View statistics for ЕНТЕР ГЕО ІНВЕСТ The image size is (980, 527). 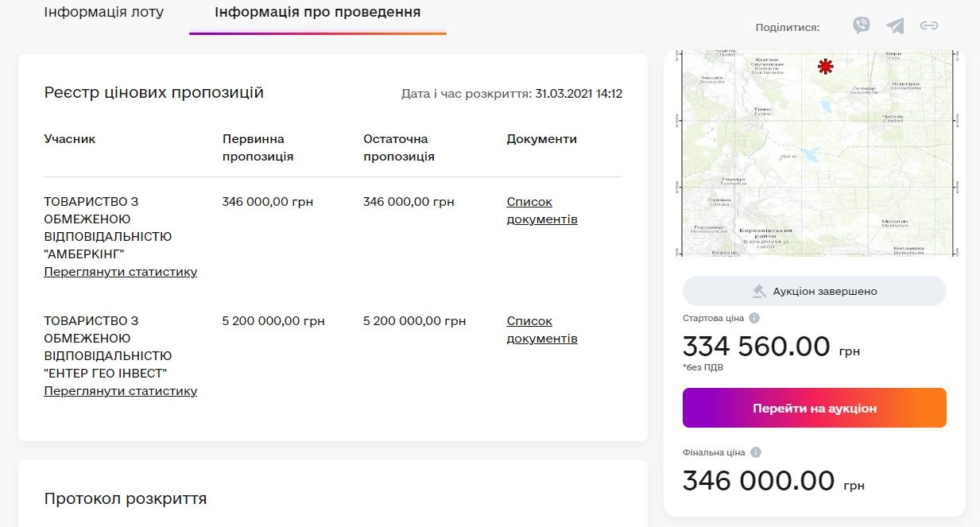120,390
